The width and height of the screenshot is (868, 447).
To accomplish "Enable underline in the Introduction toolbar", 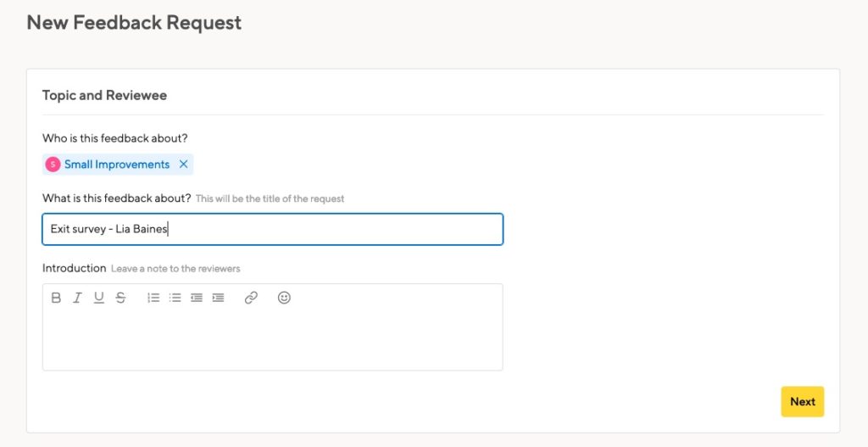I will pos(99,298).
